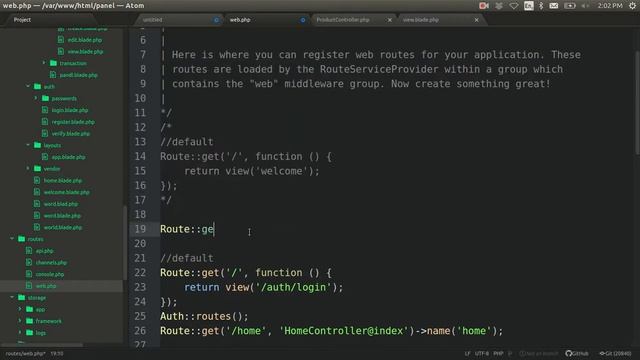Open the mail indicator in tray

pyautogui.click(x=553, y=6)
